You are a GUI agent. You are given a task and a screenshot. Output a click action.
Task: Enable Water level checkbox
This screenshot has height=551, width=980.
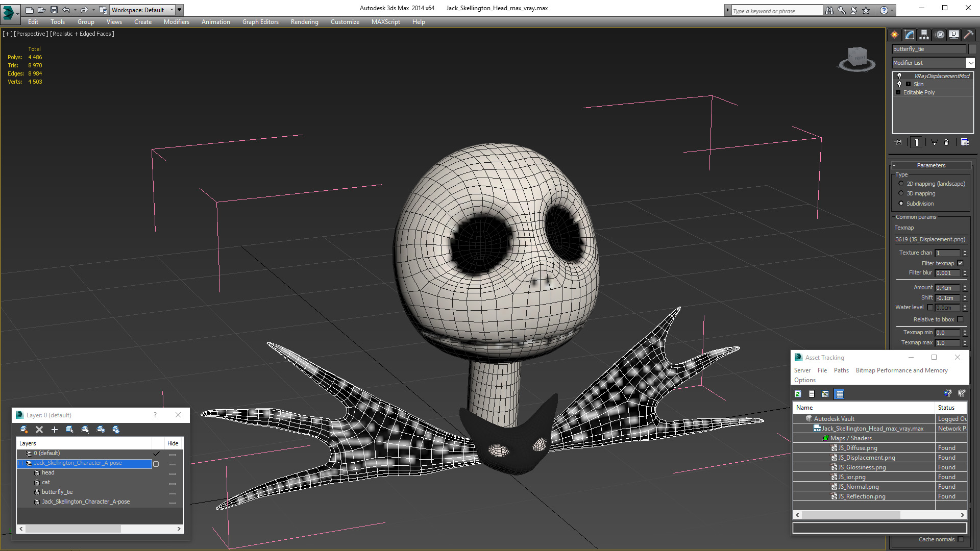[930, 308]
